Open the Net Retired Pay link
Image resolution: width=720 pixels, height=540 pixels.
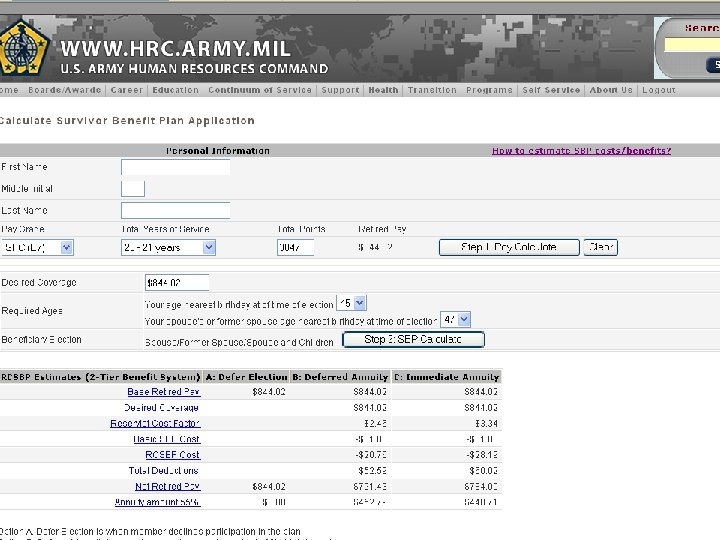coord(168,486)
